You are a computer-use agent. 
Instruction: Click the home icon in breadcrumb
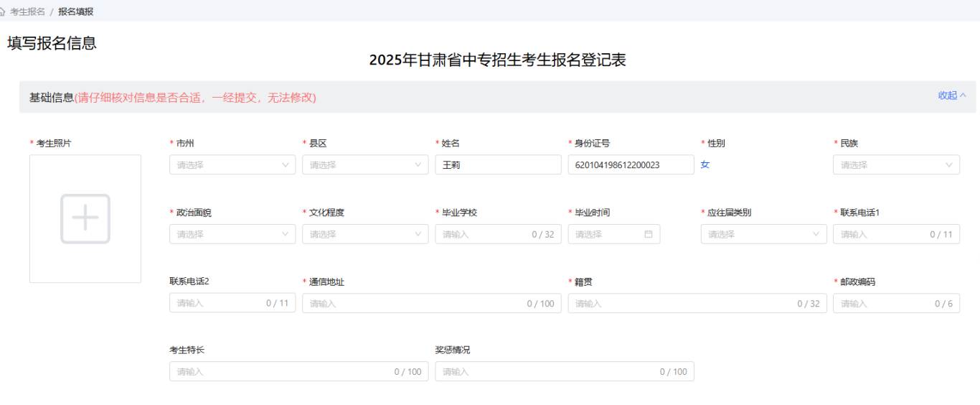pos(2,11)
